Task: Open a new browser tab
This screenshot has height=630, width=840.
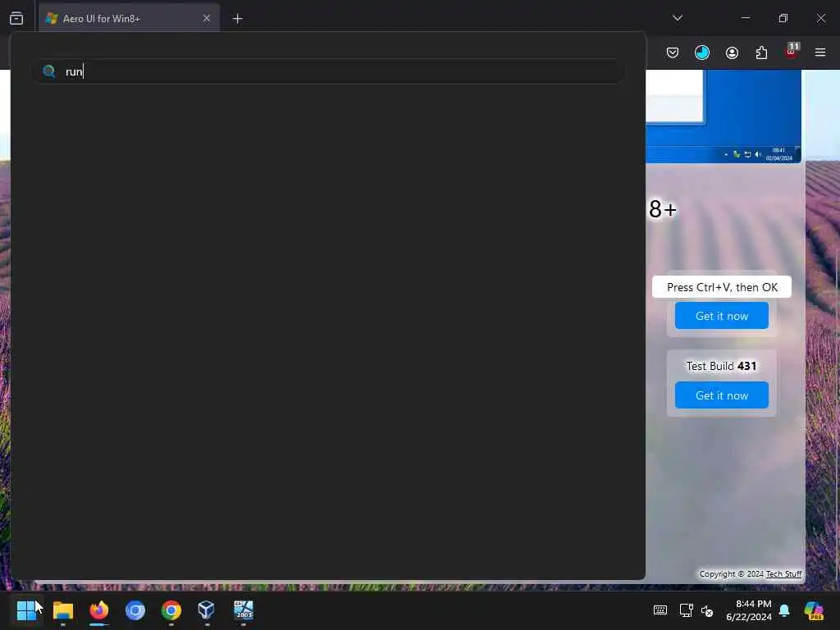Action: 238,19
